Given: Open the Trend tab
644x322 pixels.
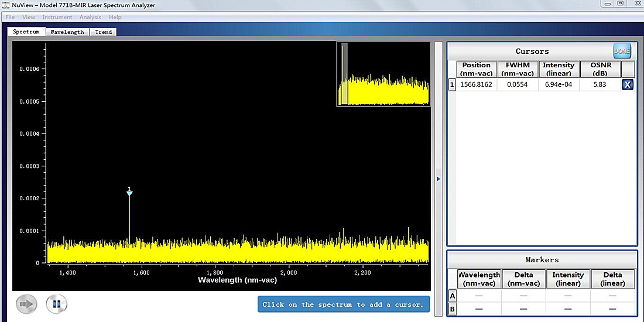Looking at the screenshot, I should (x=104, y=32).
